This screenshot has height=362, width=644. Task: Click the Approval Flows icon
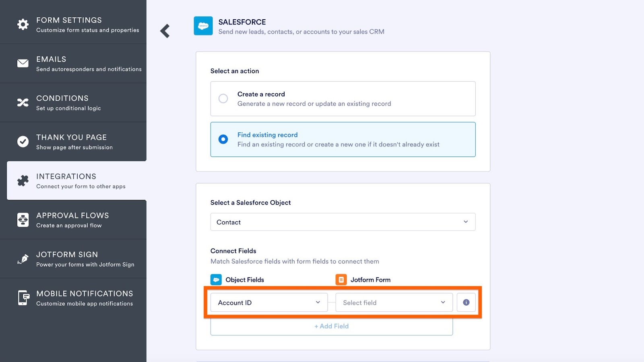pos(23,220)
